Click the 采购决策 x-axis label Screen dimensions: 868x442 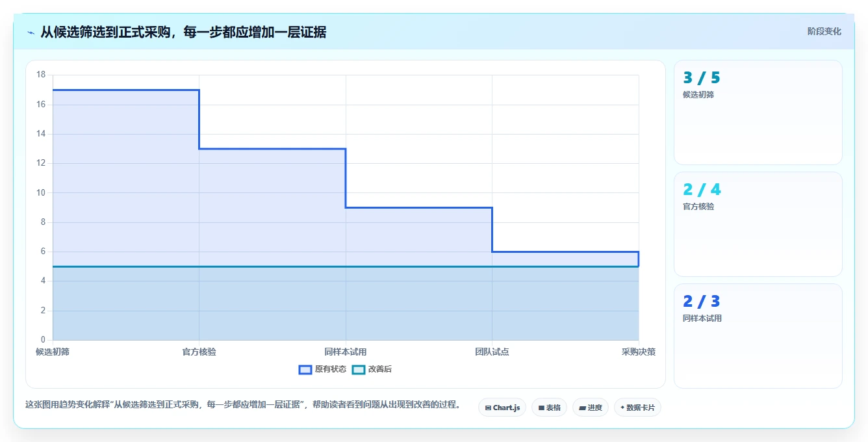[x=638, y=352]
